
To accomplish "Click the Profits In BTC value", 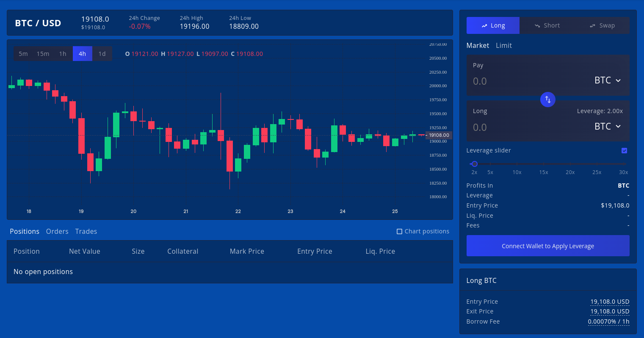I will pos(623,186).
